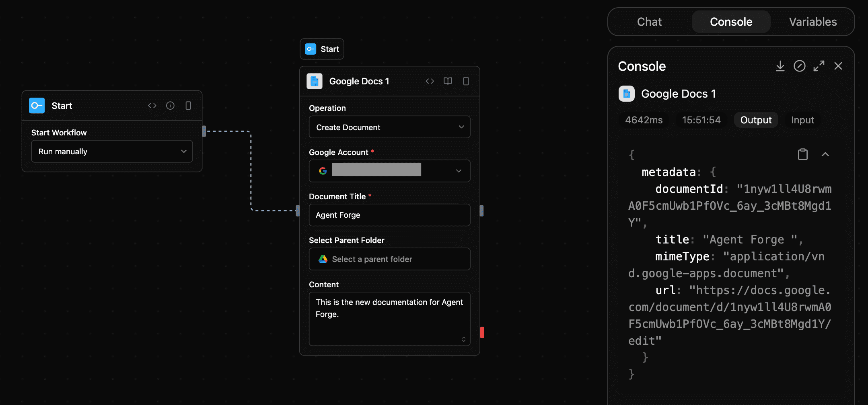The image size is (868, 405).
Task: Open the Operation dropdown showing Create Document
Action: (389, 127)
